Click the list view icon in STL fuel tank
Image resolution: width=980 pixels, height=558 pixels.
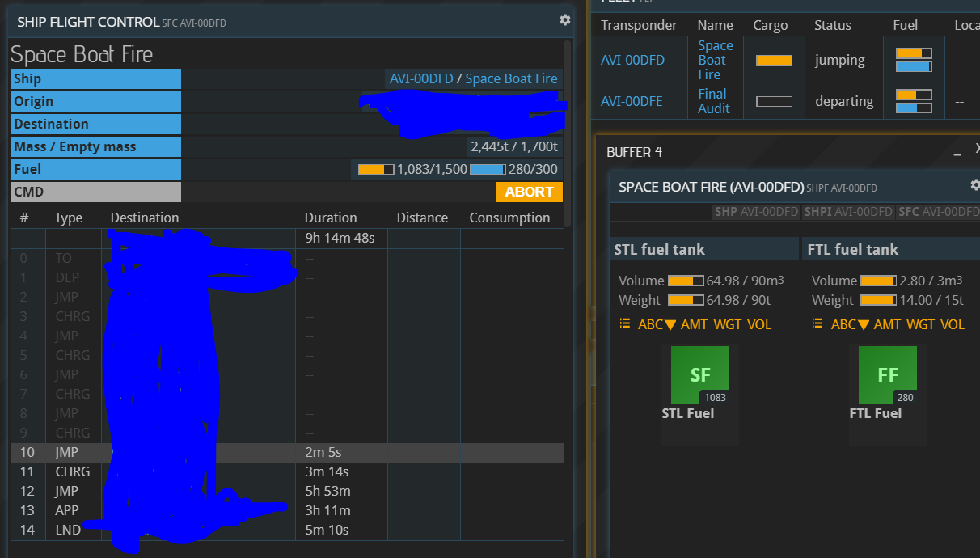624,323
